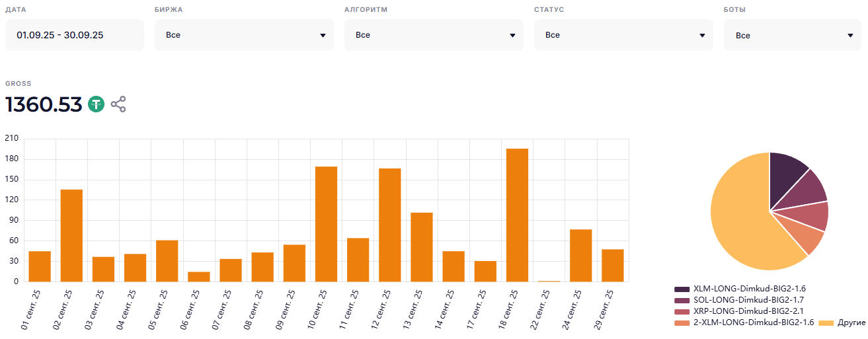Screen dimensions: 868x339
Task: Click the 12 сент. 25 bar
Action: tap(389, 225)
